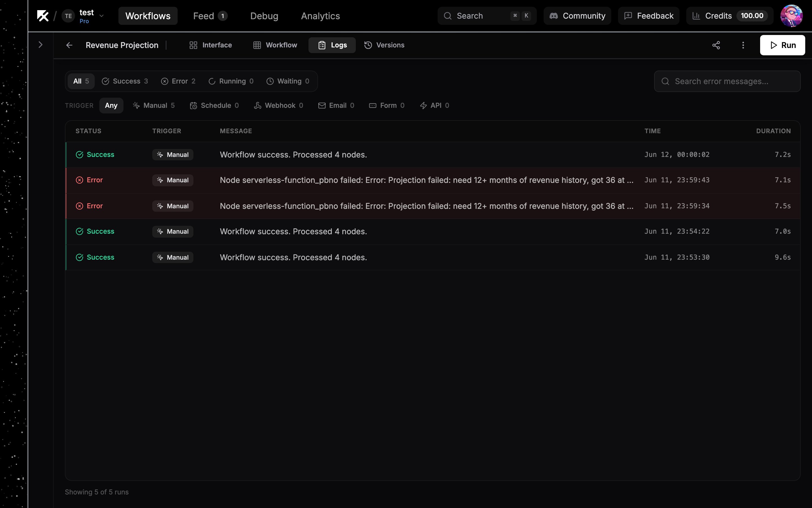Viewport: 812px width, 508px height.
Task: Expand the left sidebar chevron
Action: (41, 45)
